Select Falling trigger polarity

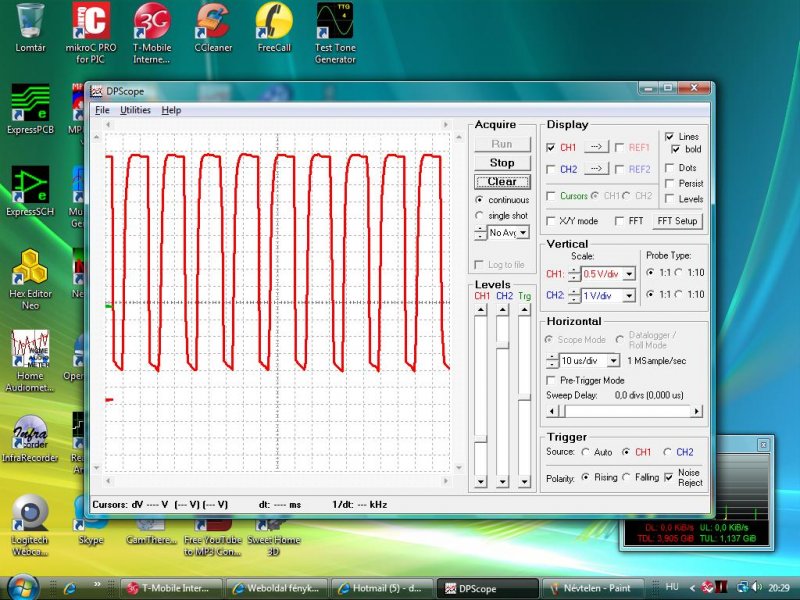(x=627, y=477)
